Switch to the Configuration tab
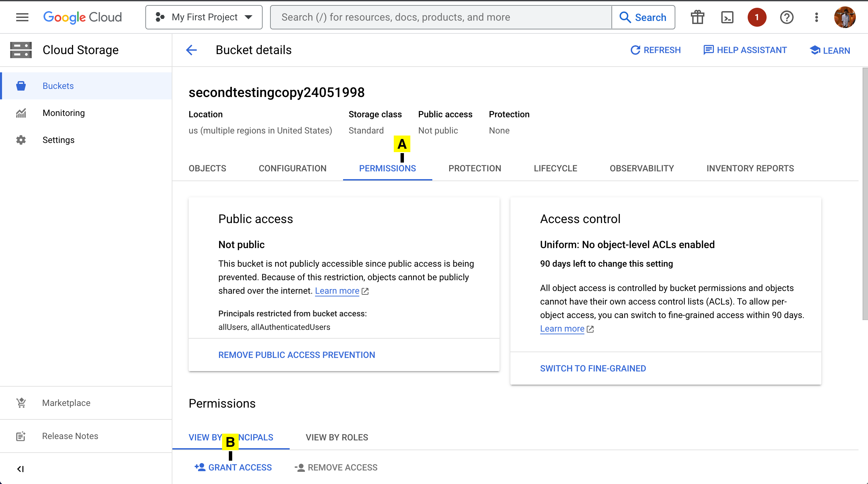Viewport: 868px width, 484px height. tap(292, 168)
